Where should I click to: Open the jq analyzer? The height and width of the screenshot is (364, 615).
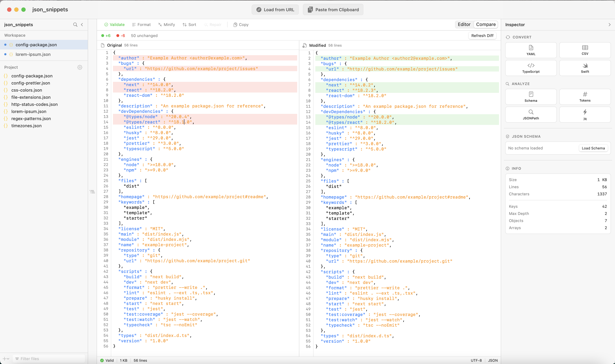[x=585, y=114]
